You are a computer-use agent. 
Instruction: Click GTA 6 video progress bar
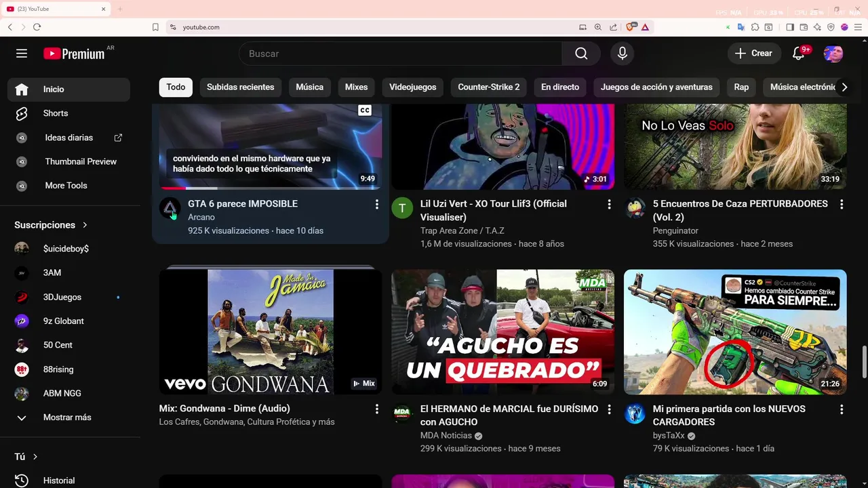point(271,188)
